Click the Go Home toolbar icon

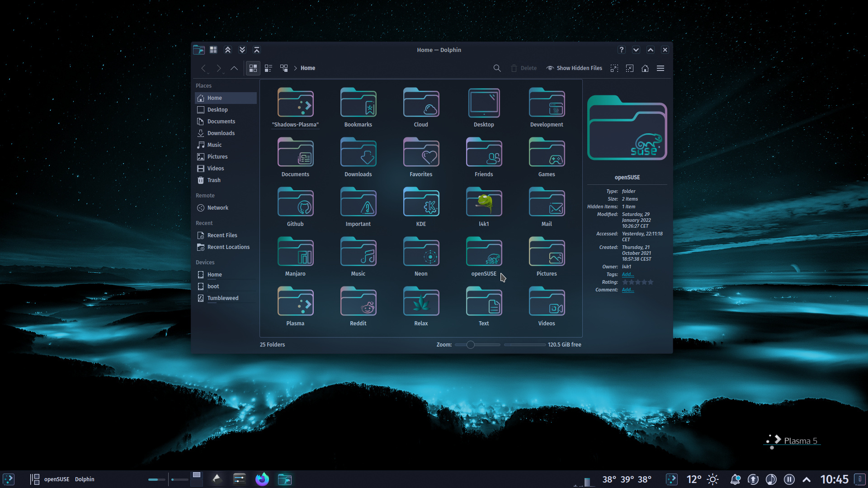[645, 68]
